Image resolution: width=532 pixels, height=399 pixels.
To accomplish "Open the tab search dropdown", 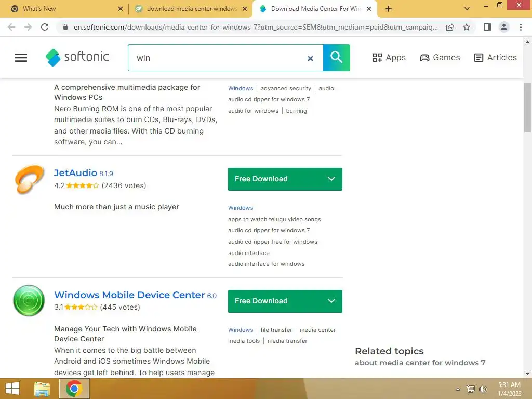I will pos(467,9).
